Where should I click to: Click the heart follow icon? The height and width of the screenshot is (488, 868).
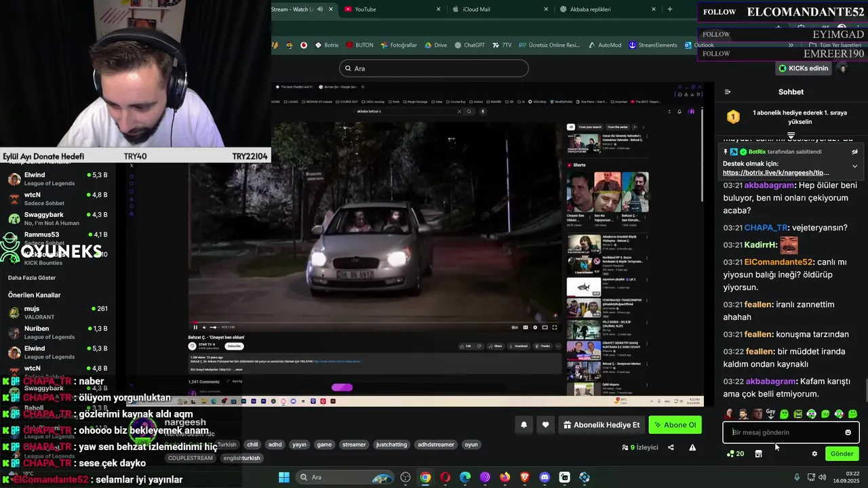point(545,425)
